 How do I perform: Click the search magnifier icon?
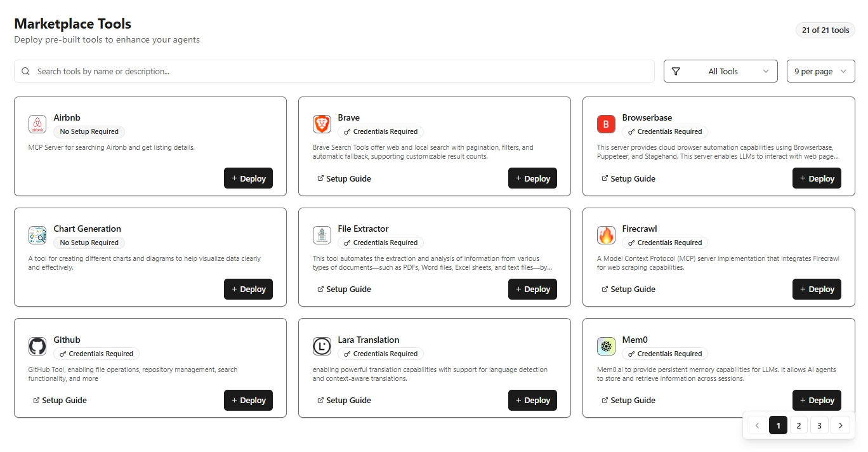pos(25,71)
